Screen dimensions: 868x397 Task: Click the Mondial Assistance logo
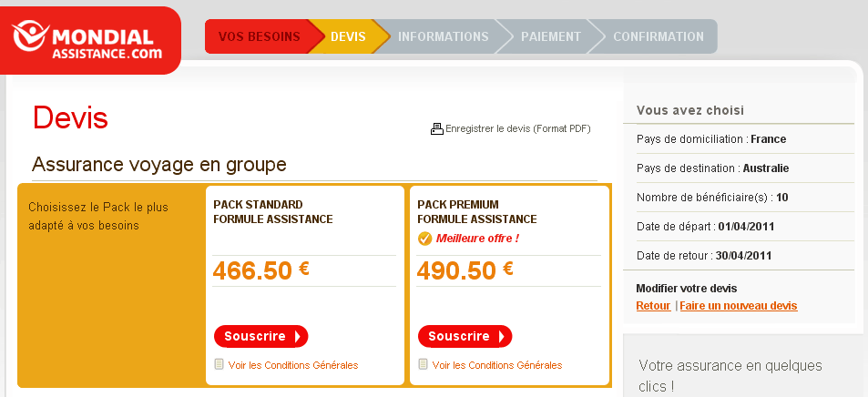89,42
